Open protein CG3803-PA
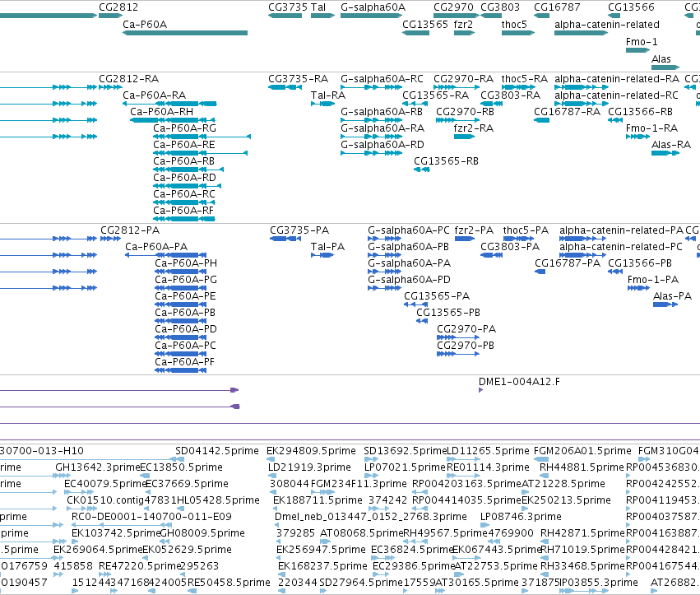Image resolution: width=700 pixels, height=595 pixels. pyautogui.click(x=510, y=247)
